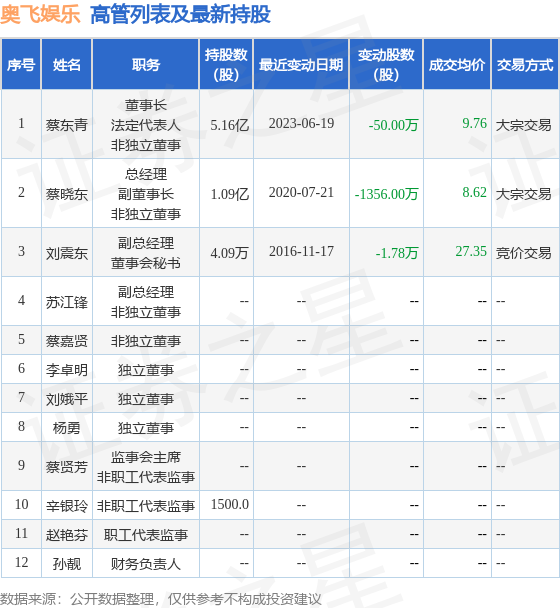Click the name 蔡晓东
The height and width of the screenshot is (608, 560).
point(67,194)
